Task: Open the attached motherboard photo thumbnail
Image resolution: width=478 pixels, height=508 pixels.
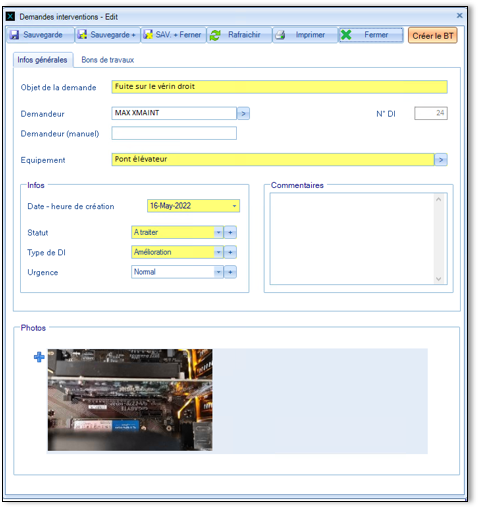Action: [x=130, y=400]
